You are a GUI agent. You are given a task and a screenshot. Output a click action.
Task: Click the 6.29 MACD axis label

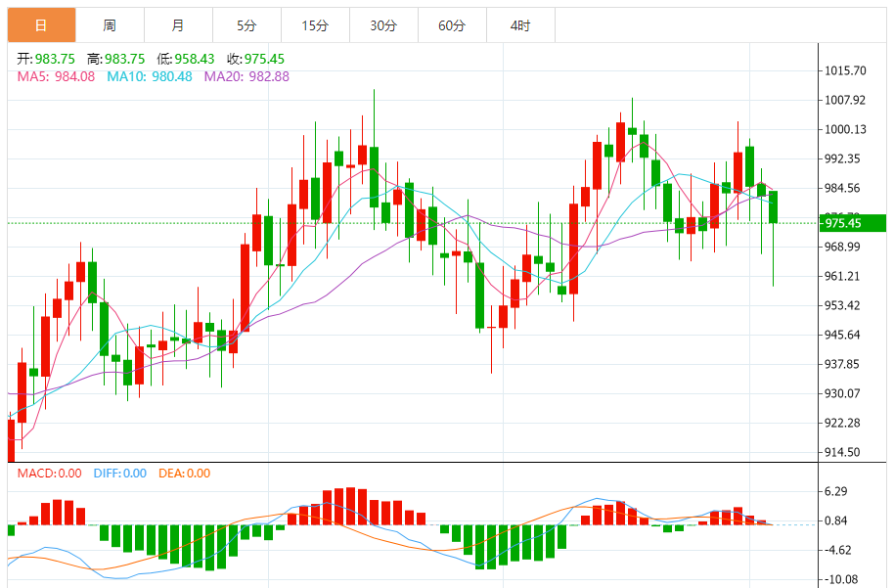[x=836, y=491]
